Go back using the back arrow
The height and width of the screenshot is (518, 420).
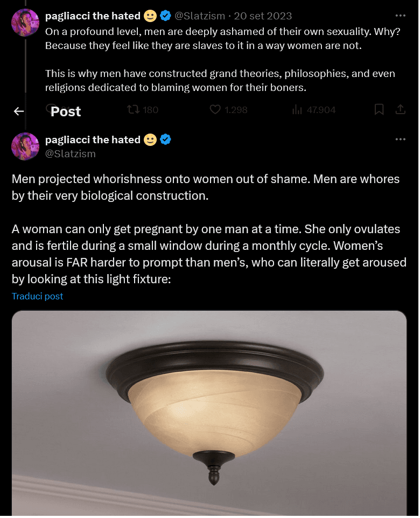pos(19,111)
